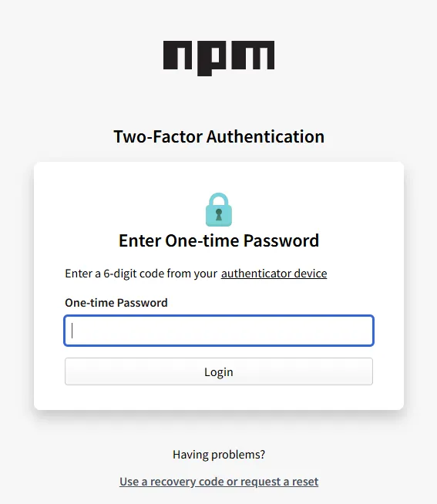
Task: Click the keyhole on the padlock
Action: [219, 214]
